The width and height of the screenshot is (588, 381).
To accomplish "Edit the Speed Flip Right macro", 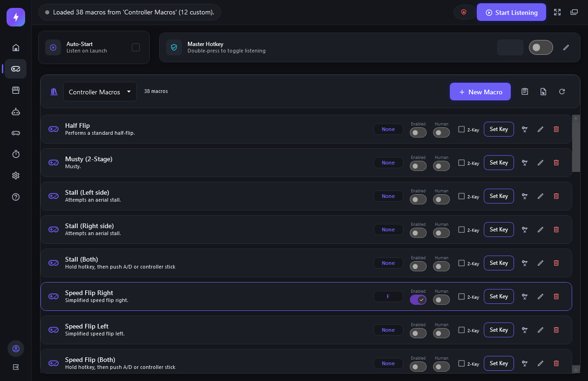I will click(541, 296).
